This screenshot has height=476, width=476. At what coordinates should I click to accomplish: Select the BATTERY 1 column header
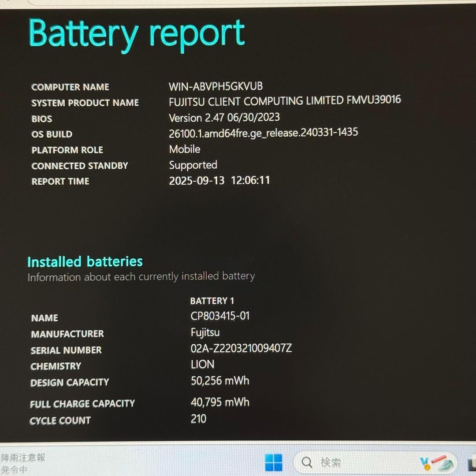point(212,301)
